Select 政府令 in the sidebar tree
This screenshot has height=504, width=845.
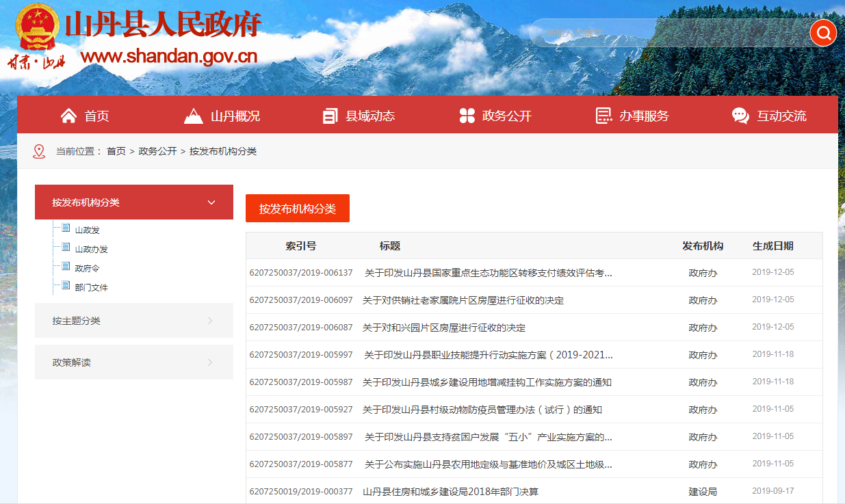87,269
